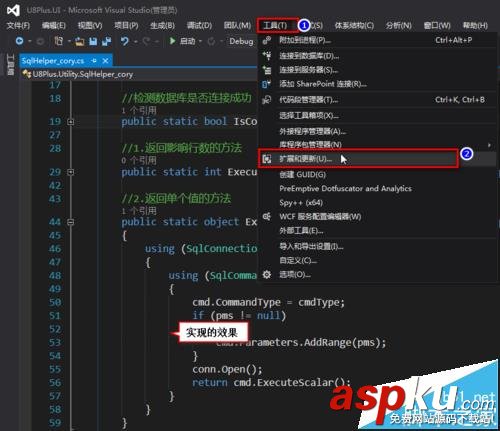Open the 生成(B) menu

162,25
